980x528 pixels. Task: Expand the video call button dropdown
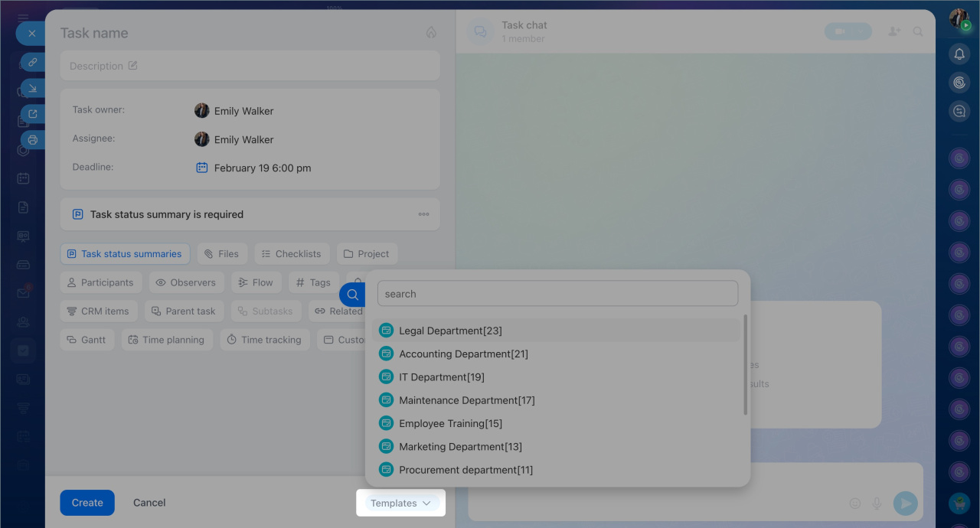[x=862, y=31]
